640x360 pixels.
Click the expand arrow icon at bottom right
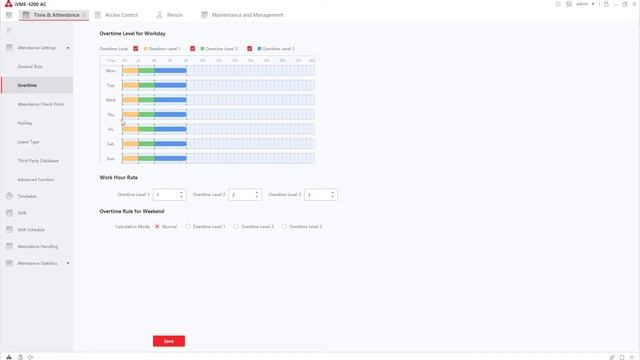pyautogui.click(x=632, y=357)
